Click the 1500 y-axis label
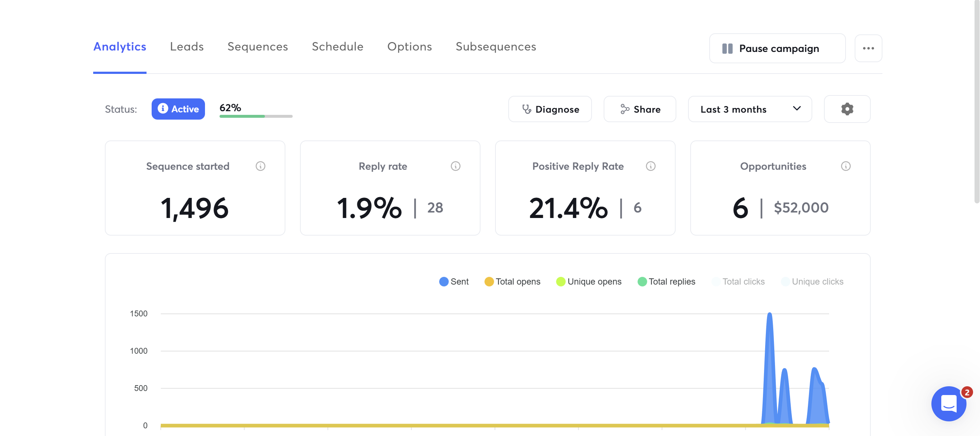 coord(138,314)
